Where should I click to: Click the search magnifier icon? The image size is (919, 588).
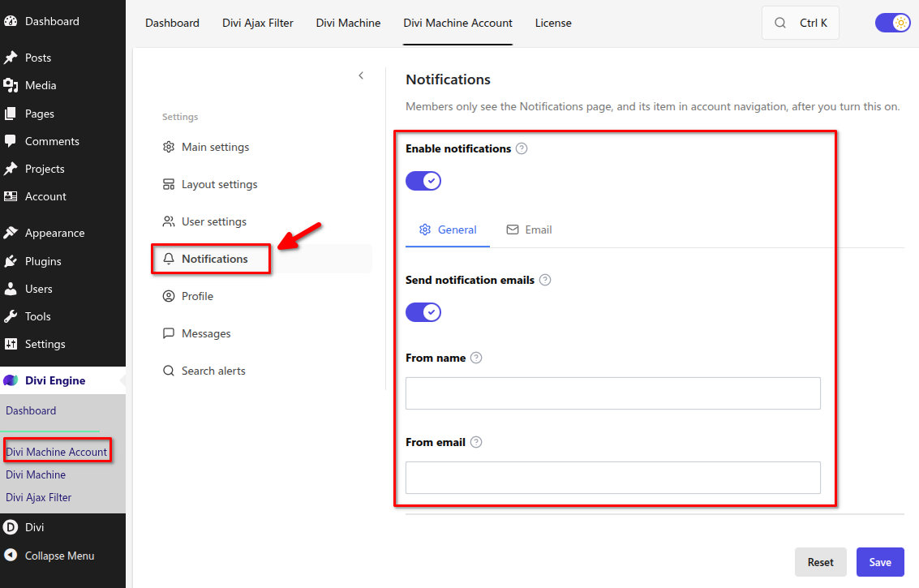pos(780,23)
